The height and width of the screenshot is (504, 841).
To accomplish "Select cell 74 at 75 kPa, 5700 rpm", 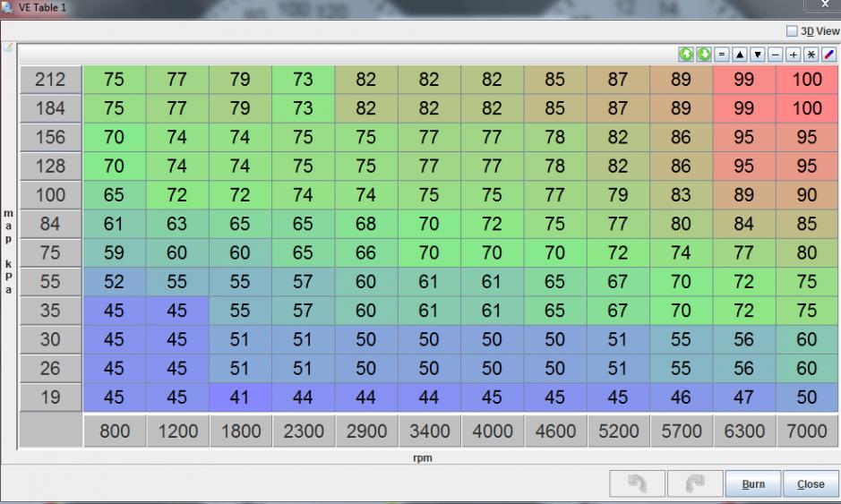I will pos(682,252).
